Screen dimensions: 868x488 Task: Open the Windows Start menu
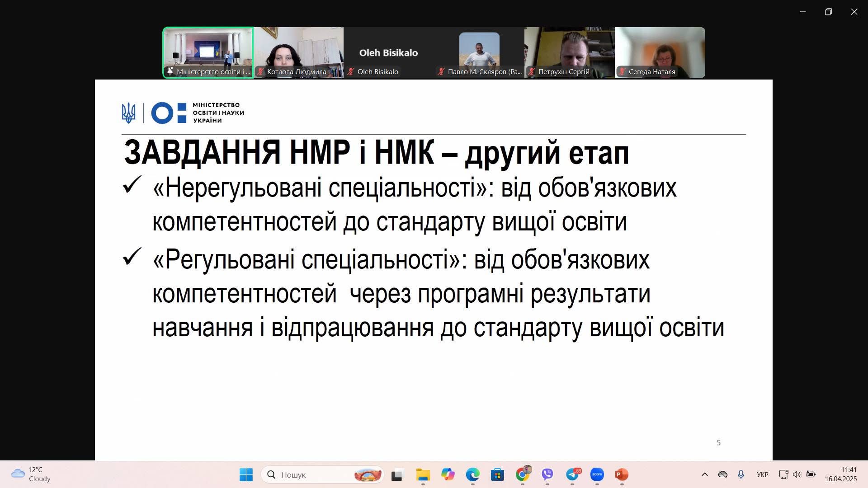tap(246, 474)
